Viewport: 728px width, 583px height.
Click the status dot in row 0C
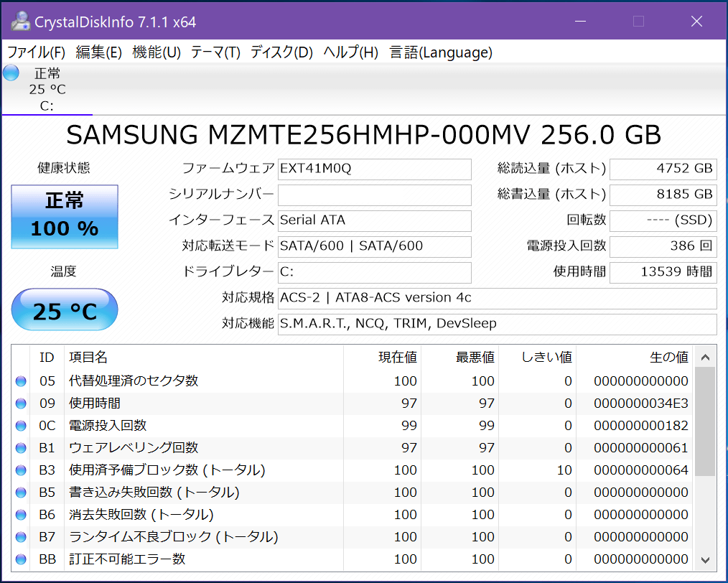[21, 426]
